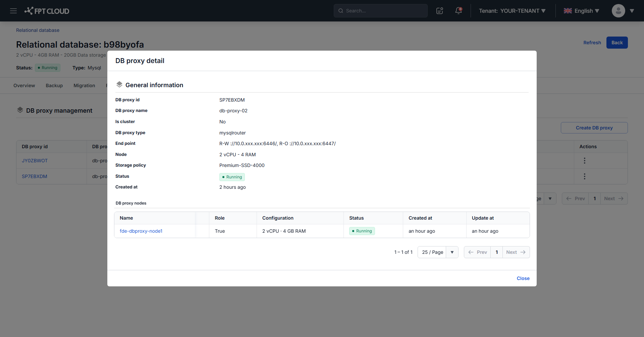Open proxy SP7EBXDM in the background table

(x=34, y=176)
